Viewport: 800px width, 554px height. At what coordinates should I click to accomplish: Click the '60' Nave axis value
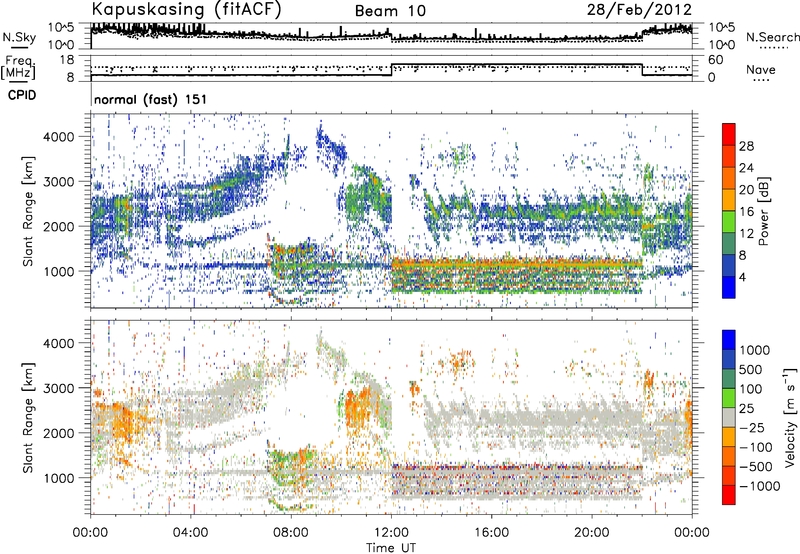(x=715, y=60)
